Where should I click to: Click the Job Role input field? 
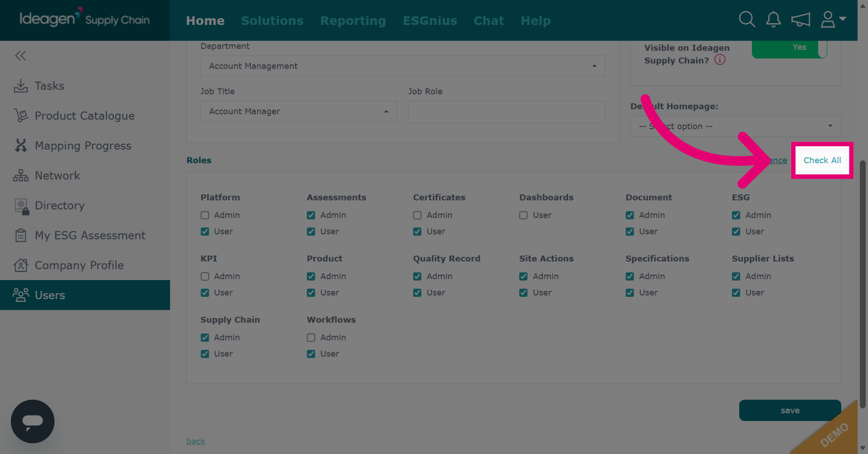pyautogui.click(x=506, y=112)
